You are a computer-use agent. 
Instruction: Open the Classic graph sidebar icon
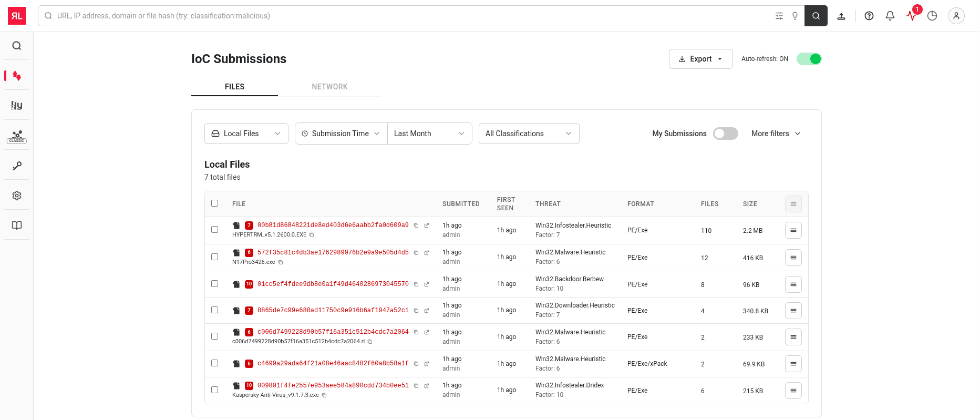coord(17,137)
